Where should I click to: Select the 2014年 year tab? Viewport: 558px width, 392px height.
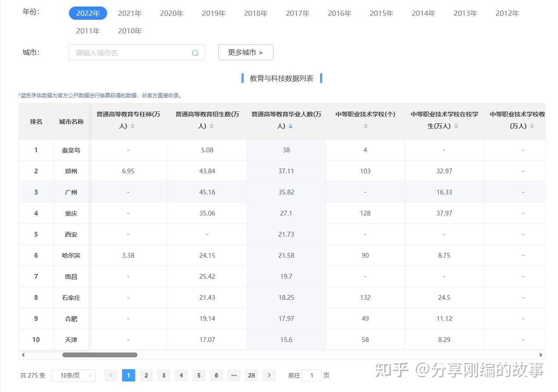coord(424,13)
